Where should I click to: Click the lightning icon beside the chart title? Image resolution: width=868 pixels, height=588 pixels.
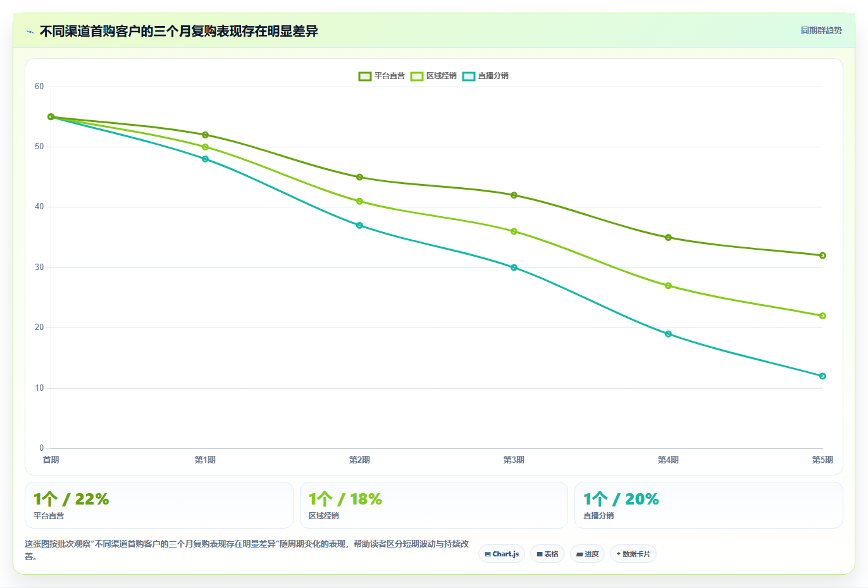(x=30, y=32)
